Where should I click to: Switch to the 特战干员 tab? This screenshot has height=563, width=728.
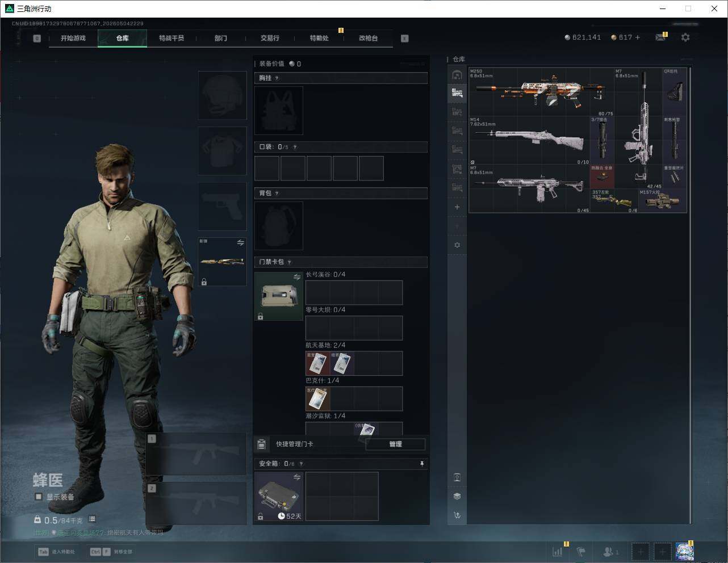(x=171, y=38)
